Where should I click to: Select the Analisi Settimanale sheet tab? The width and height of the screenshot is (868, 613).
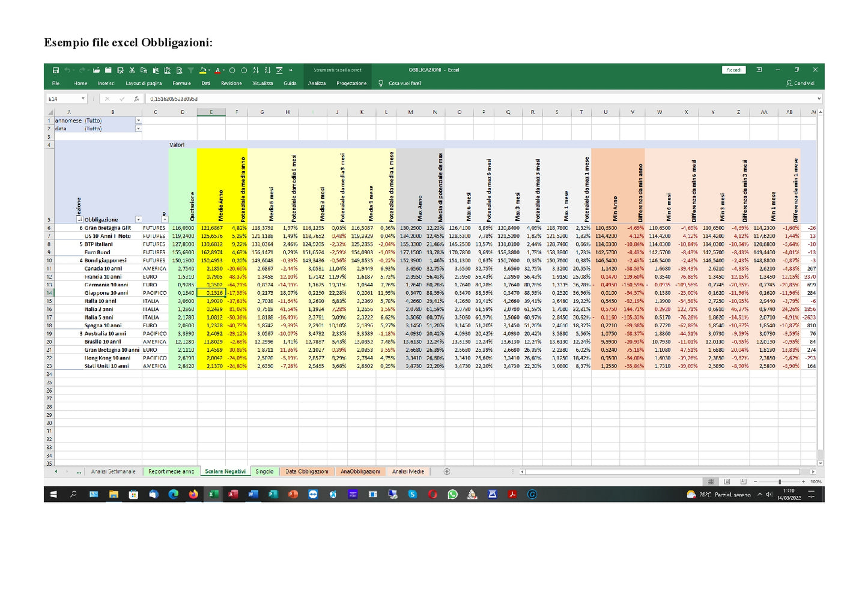(113, 472)
